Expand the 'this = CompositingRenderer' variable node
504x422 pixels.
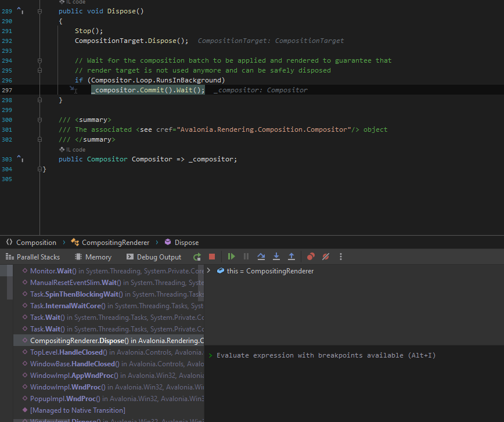(209, 270)
